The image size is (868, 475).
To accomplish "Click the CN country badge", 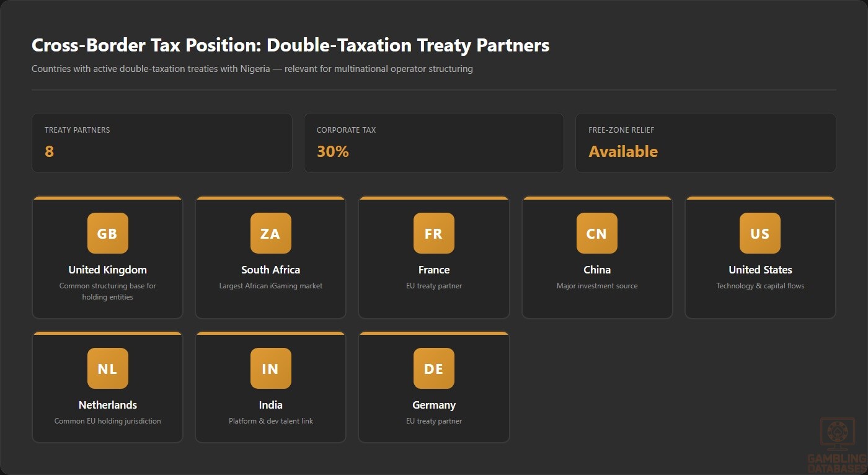I will pos(596,233).
